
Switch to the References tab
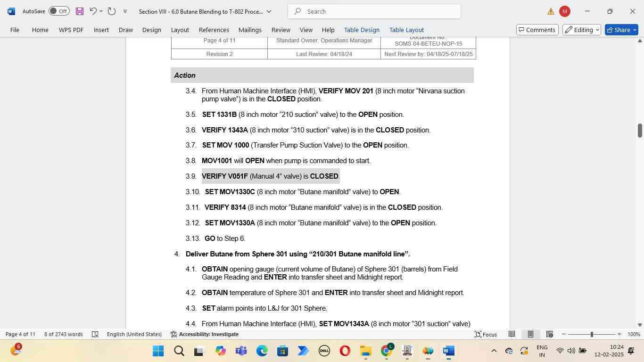point(214,30)
